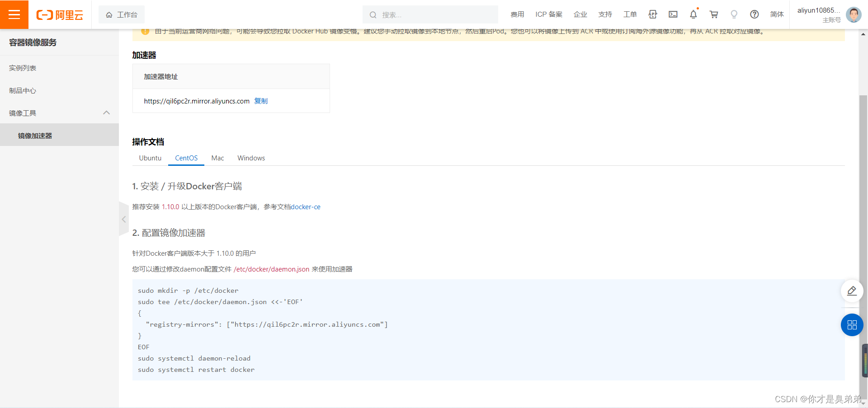Switch to the Windows tab
Image resolution: width=868 pixels, height=408 pixels.
[x=251, y=158]
